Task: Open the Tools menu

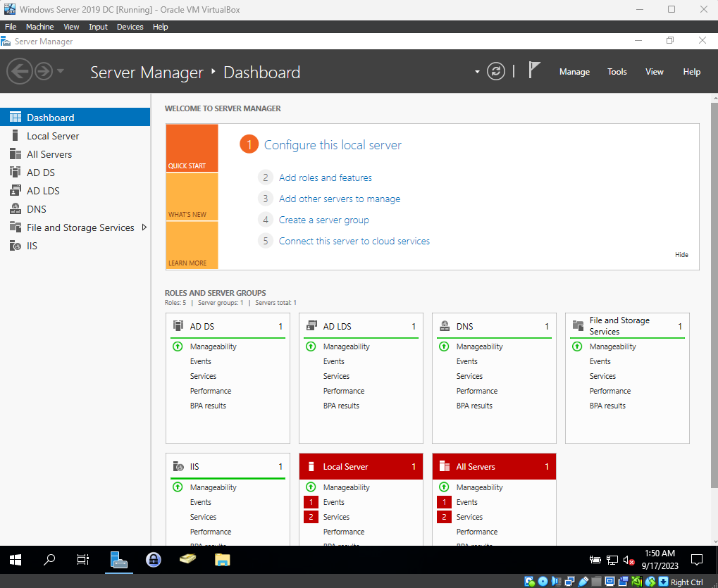Action: pyautogui.click(x=617, y=72)
